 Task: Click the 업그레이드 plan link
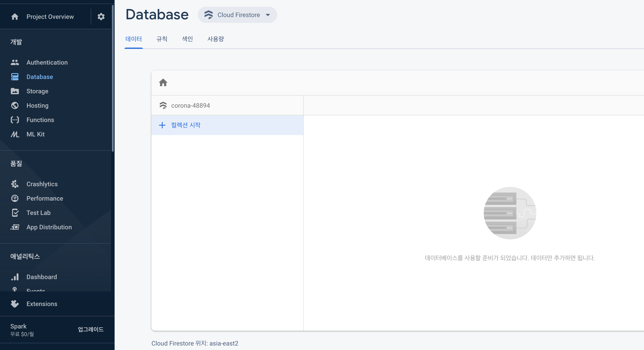click(91, 329)
